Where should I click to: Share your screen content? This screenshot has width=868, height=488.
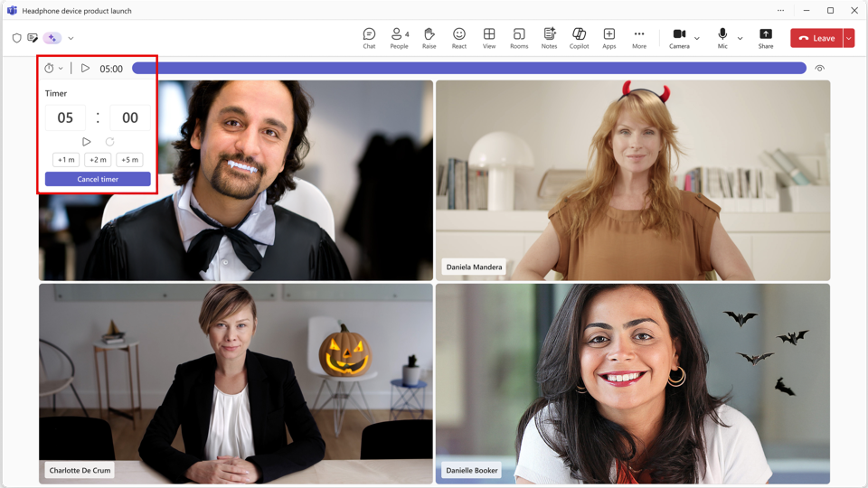tap(766, 38)
